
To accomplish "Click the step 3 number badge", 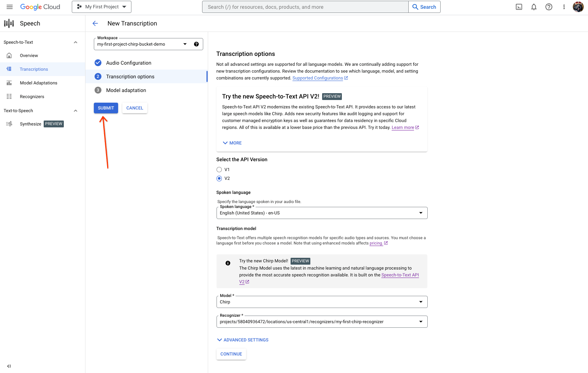I will (98, 90).
